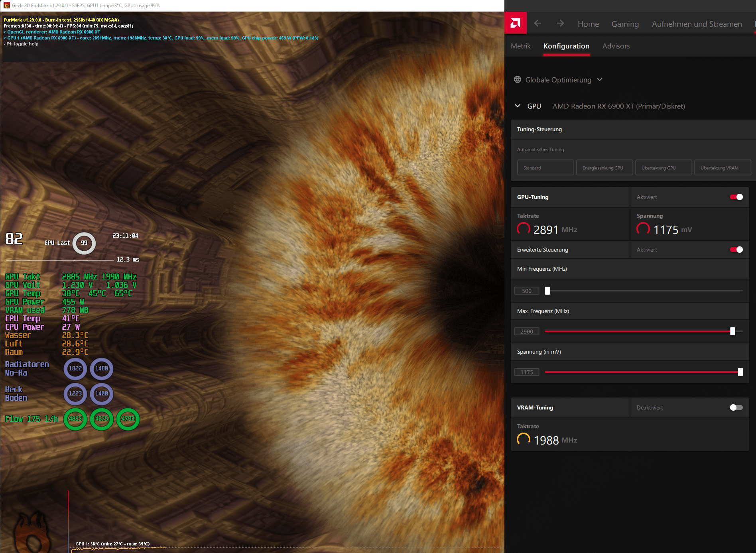The height and width of the screenshot is (553, 756).
Task: Click Boden fan gauge showing 1400
Action: (102, 394)
